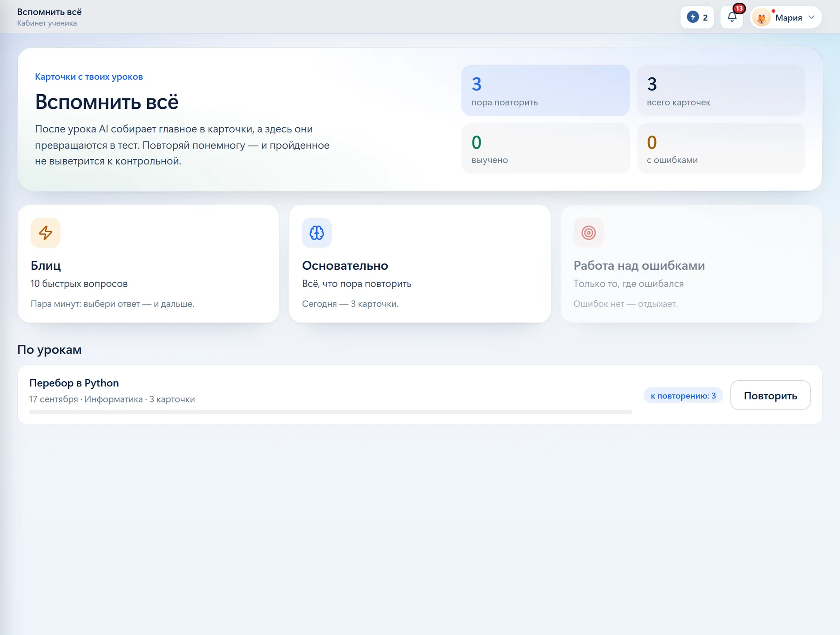Click the 'к повторению: 3' badge

683,395
